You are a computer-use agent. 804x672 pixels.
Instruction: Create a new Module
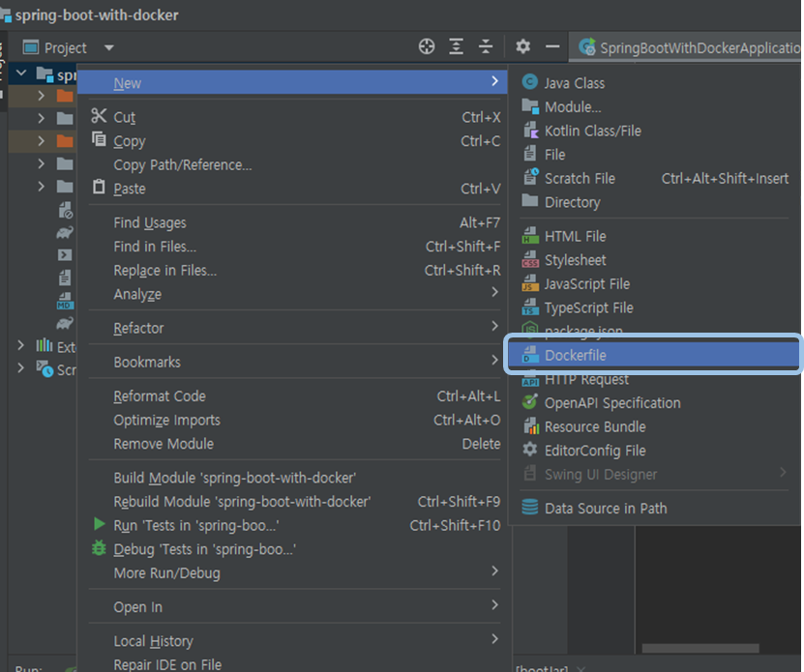point(654,106)
